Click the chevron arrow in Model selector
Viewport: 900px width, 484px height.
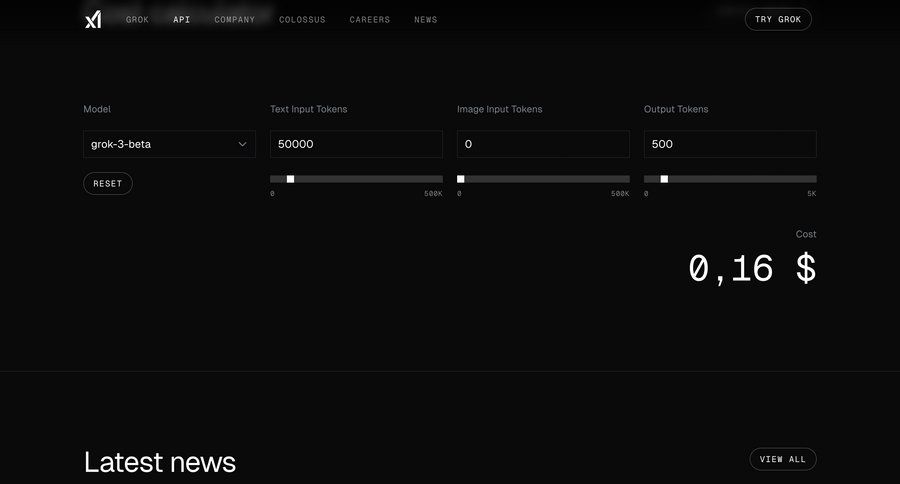242,144
